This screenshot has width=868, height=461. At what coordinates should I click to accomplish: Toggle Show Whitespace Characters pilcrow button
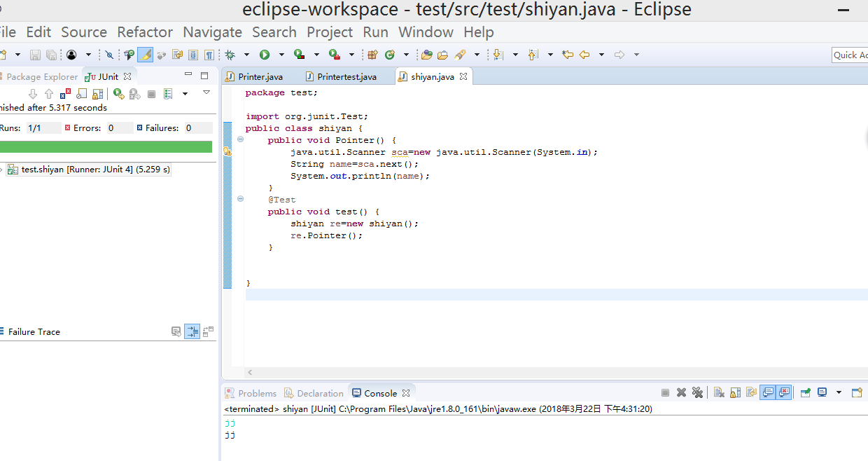coord(209,55)
